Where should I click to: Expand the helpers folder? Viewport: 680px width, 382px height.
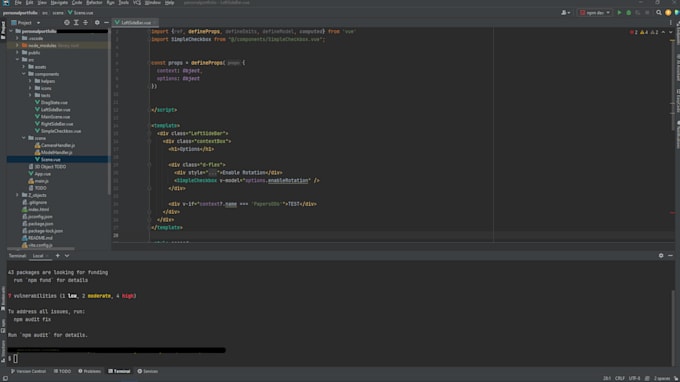coord(30,81)
